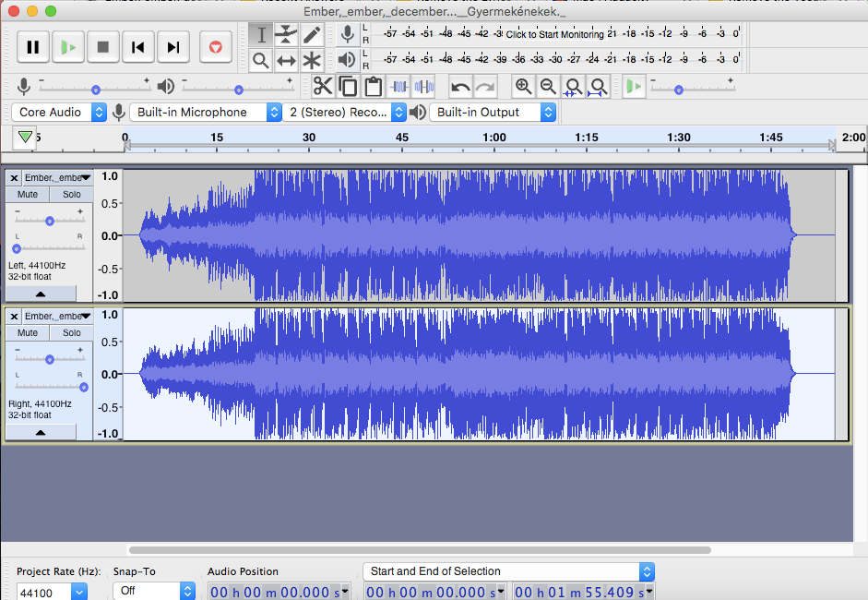
Task: Click the Undo arrow icon
Action: pyautogui.click(x=459, y=86)
